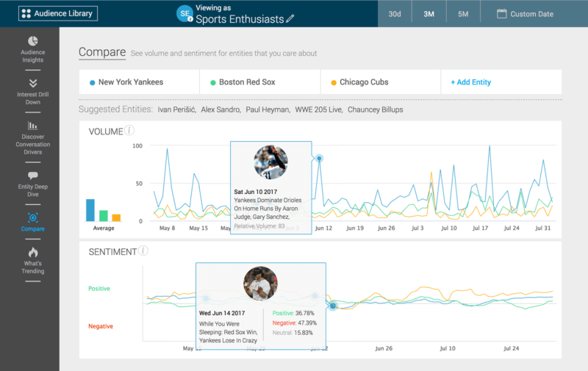Viewport: 588px width, 371px height.
Task: Add suggested entity Chauncey Billups
Action: (376, 109)
